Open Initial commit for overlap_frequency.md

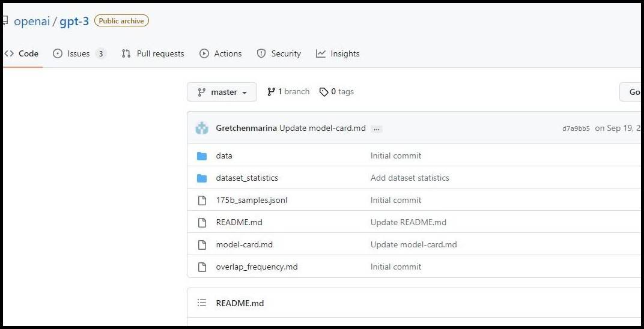coord(396,267)
